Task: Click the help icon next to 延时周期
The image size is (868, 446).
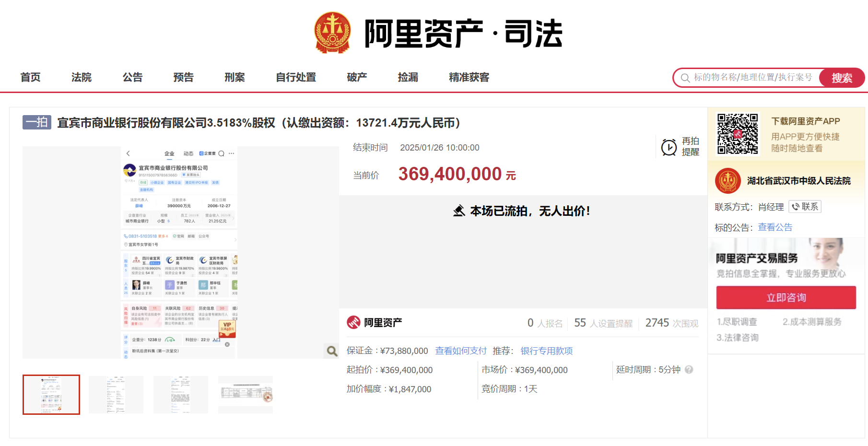Action: [689, 370]
